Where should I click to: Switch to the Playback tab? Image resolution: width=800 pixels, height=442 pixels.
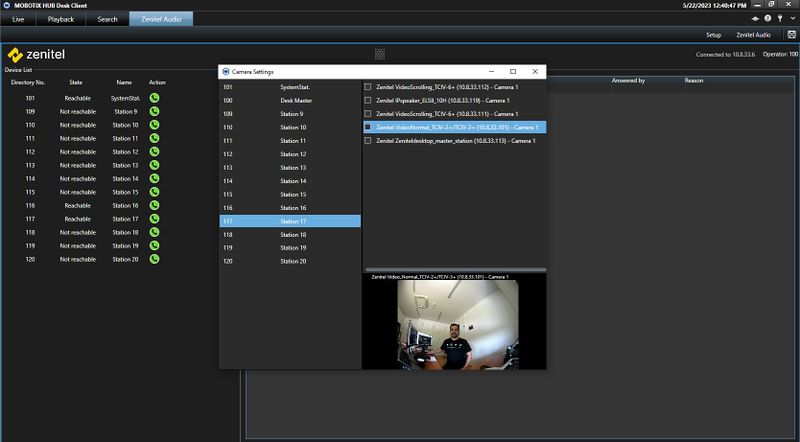[x=61, y=19]
